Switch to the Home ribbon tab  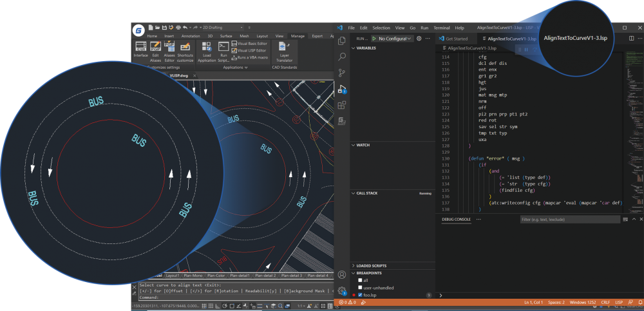[152, 36]
